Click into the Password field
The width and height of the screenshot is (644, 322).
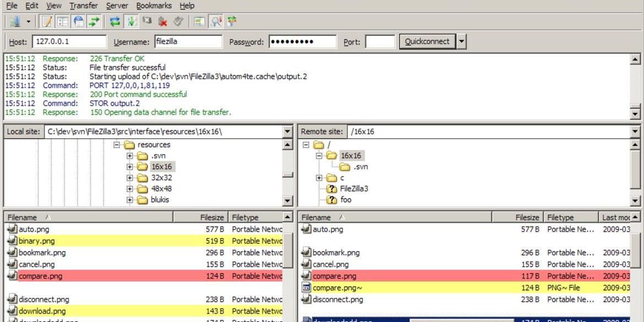302,41
